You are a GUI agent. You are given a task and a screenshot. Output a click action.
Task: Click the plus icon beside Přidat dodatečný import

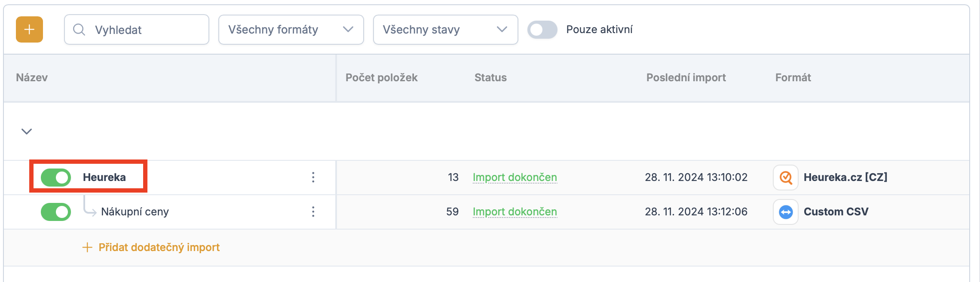pos(87,247)
